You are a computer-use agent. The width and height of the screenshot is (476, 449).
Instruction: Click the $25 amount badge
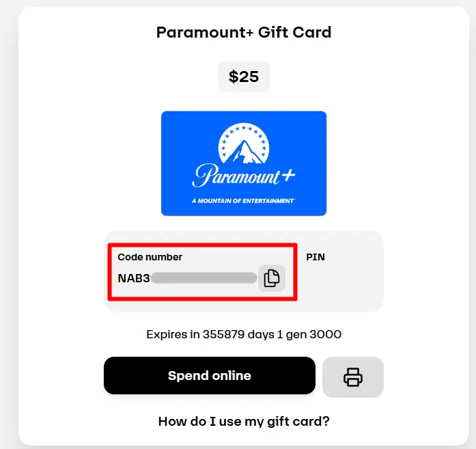point(244,77)
